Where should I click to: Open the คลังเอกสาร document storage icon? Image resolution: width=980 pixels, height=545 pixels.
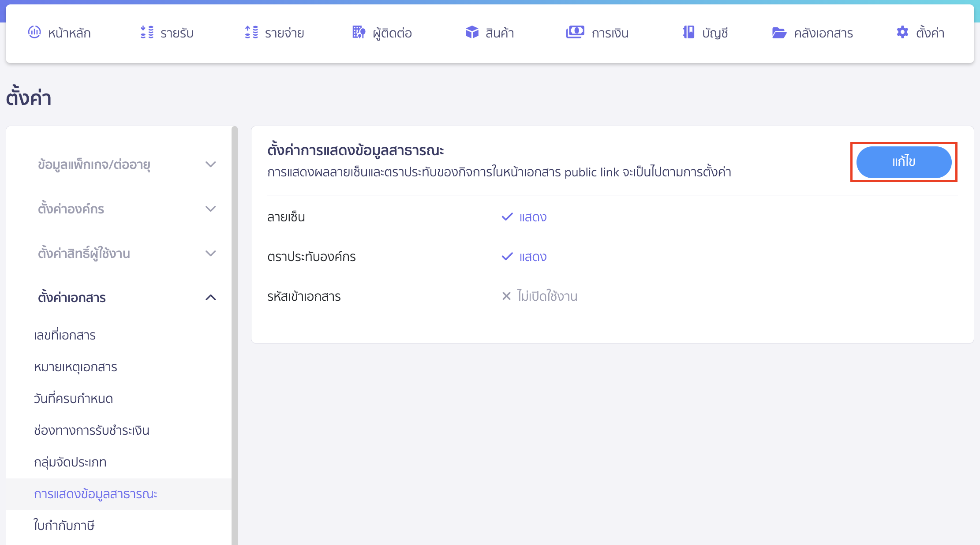780,32
